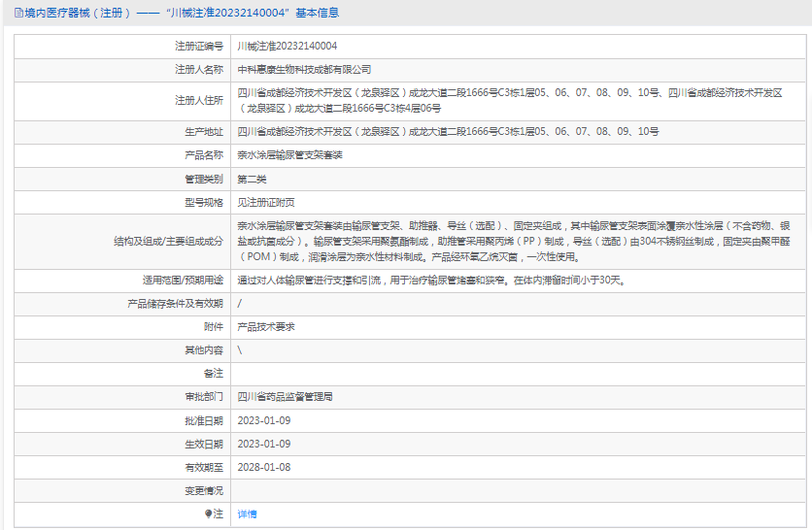This screenshot has height=530, width=812.
Task: Click the 产品储存条件及有效期 label
Action: coord(175,304)
